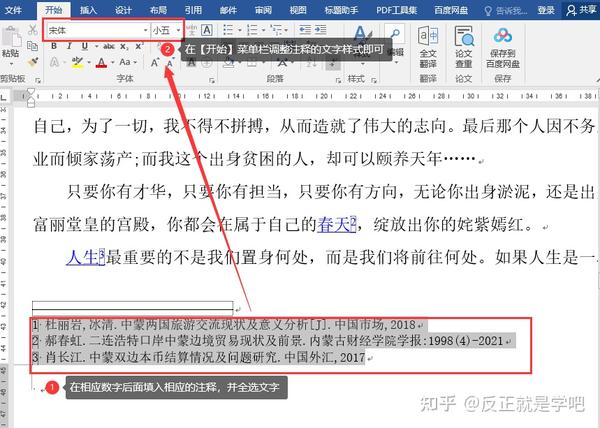Click the Bullets list icon
The width and height of the screenshot is (600, 428).
coord(228,30)
